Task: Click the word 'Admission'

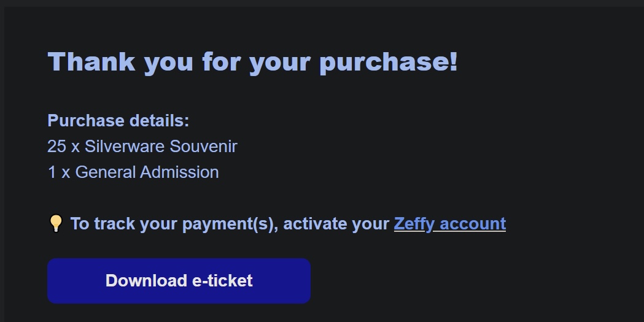Action: pyautogui.click(x=179, y=172)
